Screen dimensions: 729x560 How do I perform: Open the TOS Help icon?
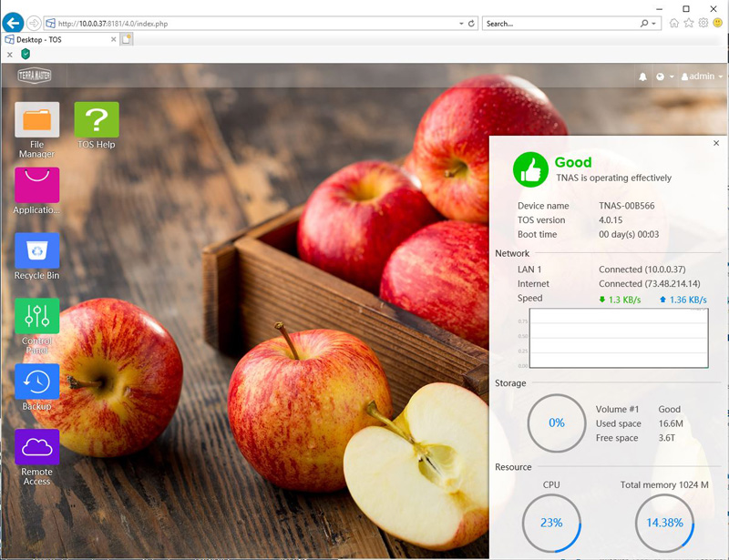[x=97, y=120]
